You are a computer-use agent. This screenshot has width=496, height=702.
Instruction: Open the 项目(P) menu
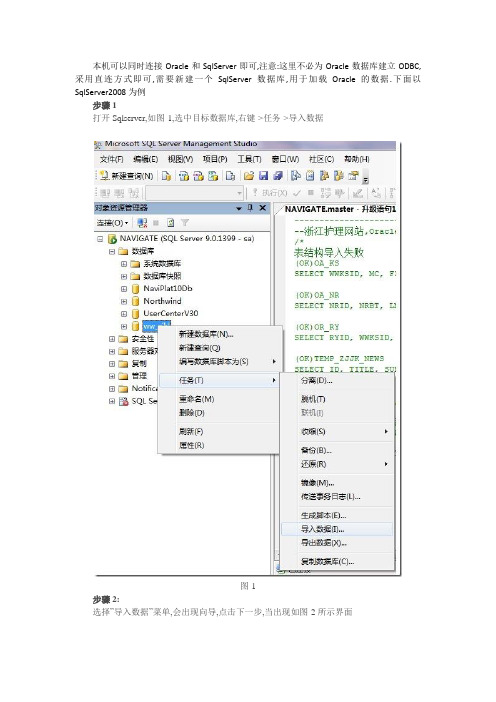[215, 159]
